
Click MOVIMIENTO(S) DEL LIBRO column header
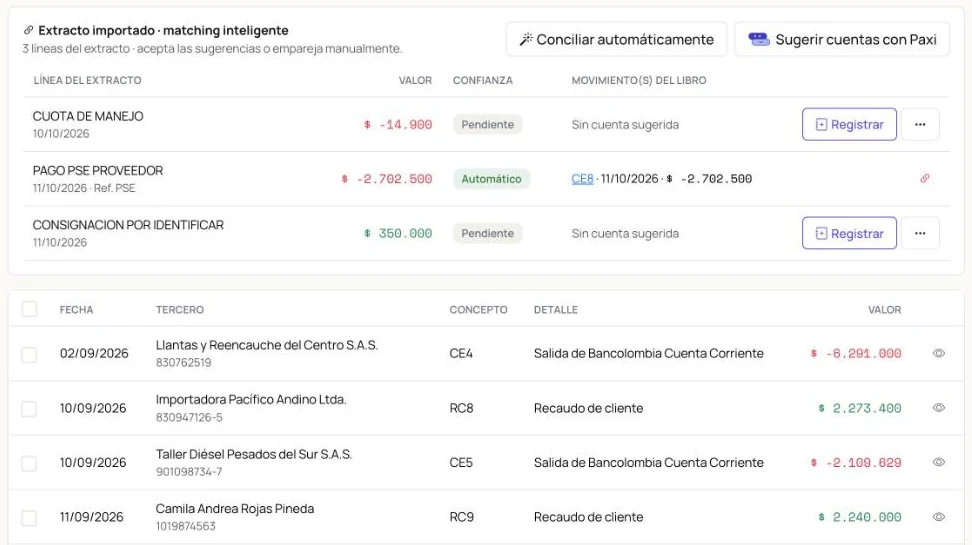coord(638,80)
